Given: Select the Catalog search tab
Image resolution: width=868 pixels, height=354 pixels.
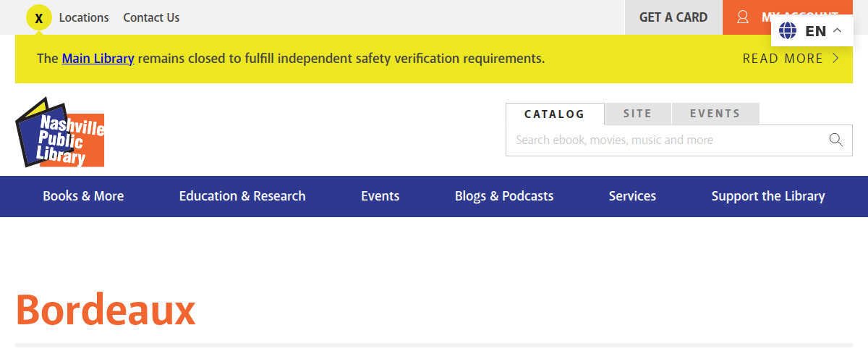Looking at the screenshot, I should point(554,114).
